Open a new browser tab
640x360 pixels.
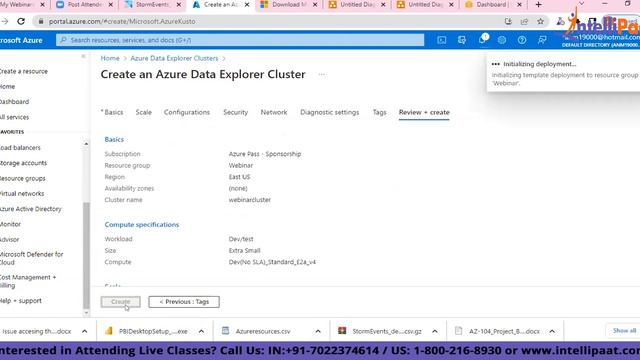tap(538, 5)
